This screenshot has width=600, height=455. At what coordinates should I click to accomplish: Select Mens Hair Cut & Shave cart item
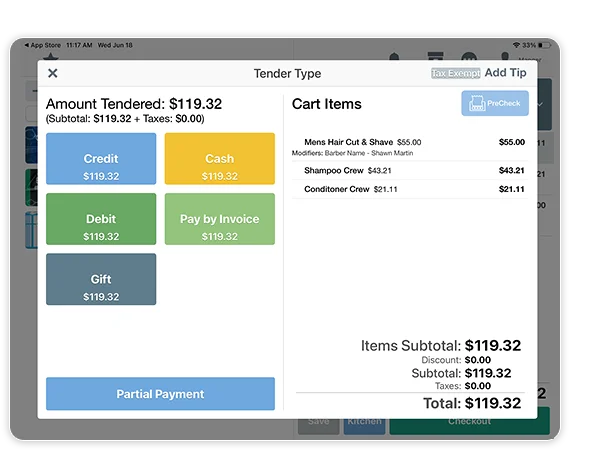pos(410,147)
